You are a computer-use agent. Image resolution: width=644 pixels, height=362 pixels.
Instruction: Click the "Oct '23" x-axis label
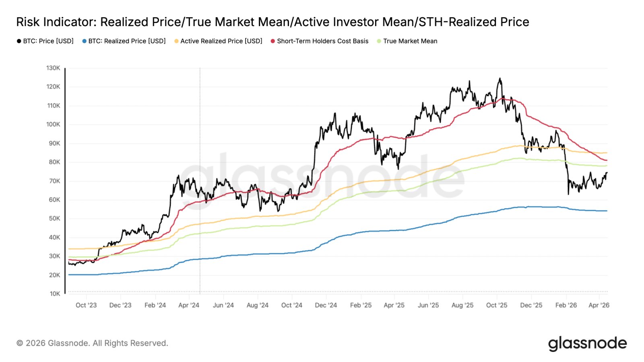click(86, 305)
